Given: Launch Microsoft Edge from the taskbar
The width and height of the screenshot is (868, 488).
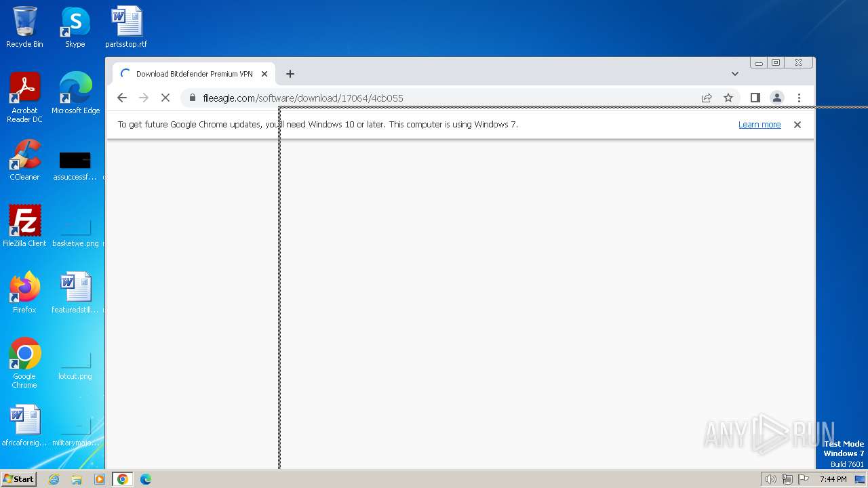Looking at the screenshot, I should tap(145, 479).
